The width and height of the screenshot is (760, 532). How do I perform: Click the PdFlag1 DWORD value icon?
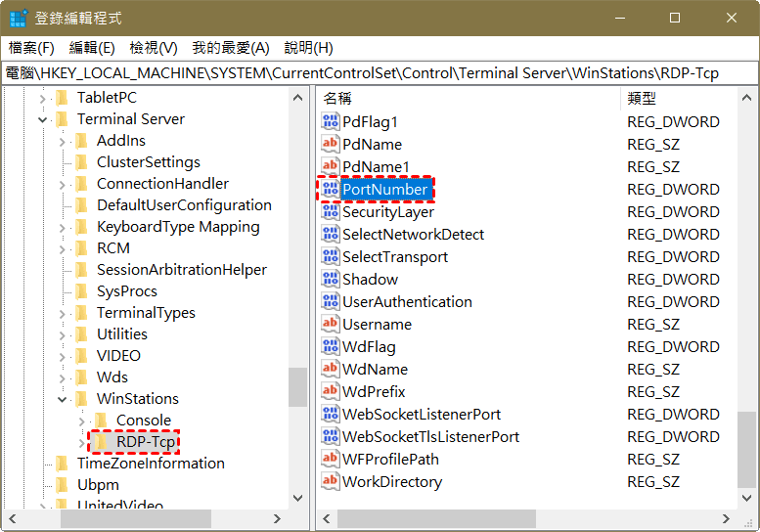[x=330, y=121]
